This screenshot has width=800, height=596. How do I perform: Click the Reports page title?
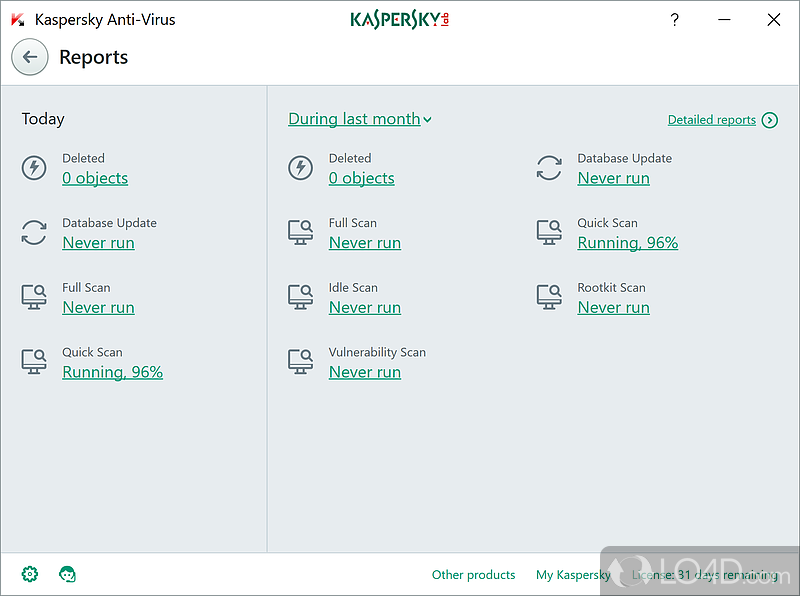pyautogui.click(x=93, y=57)
